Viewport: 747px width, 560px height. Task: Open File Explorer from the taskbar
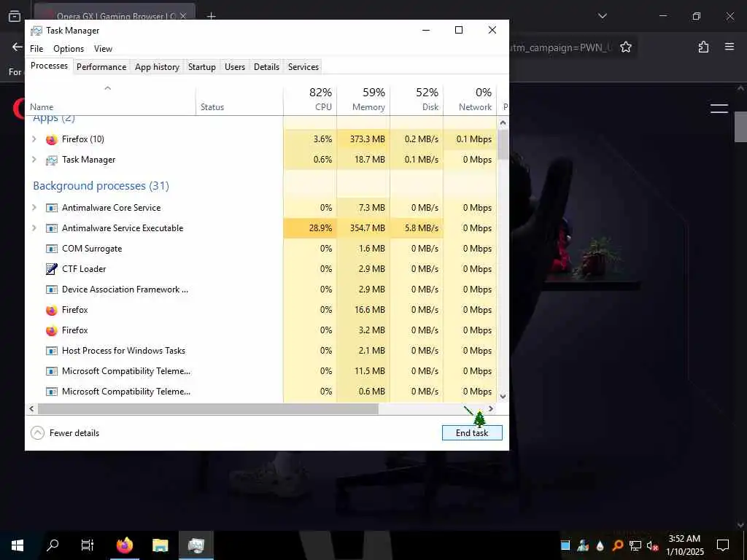click(x=160, y=545)
